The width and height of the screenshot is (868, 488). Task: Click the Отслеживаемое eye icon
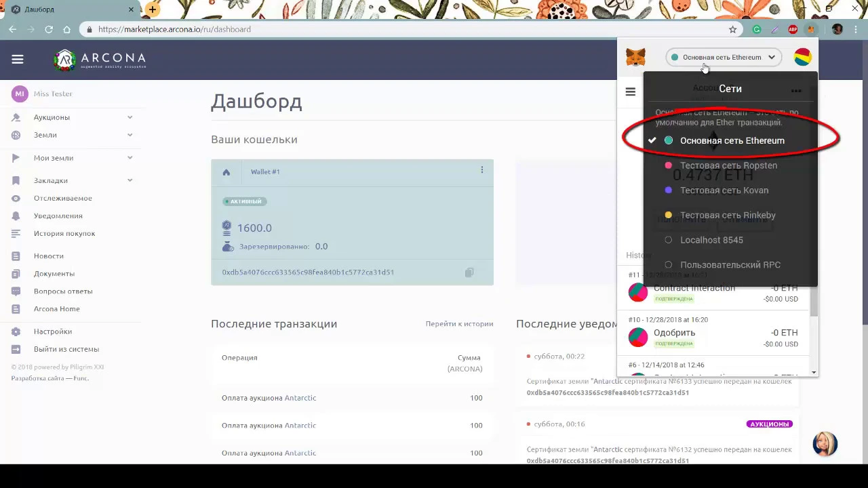click(x=16, y=199)
